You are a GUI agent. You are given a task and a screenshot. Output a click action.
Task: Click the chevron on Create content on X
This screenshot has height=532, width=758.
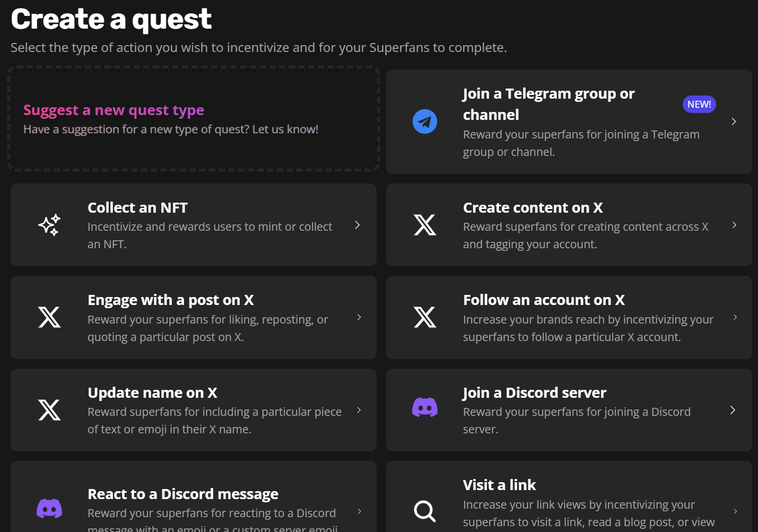734,225
